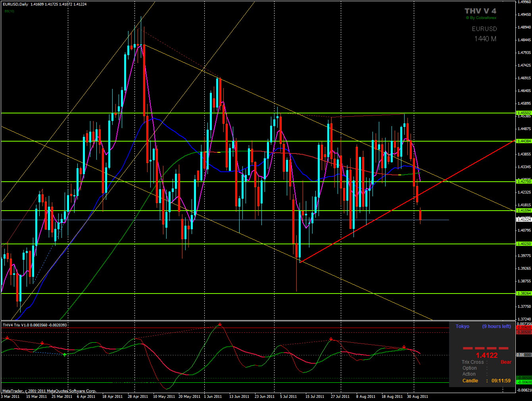Click the last red Trix arrow in late August
Viewport: 532px width, 401px height.
[404, 347]
